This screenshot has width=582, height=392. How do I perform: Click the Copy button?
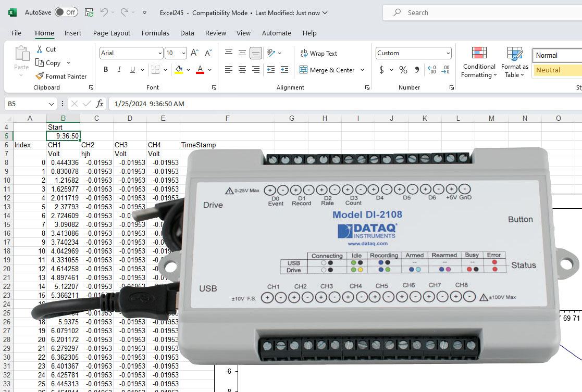[48, 62]
